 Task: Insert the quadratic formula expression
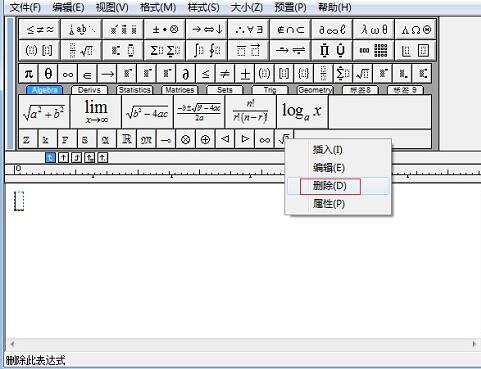(199, 112)
